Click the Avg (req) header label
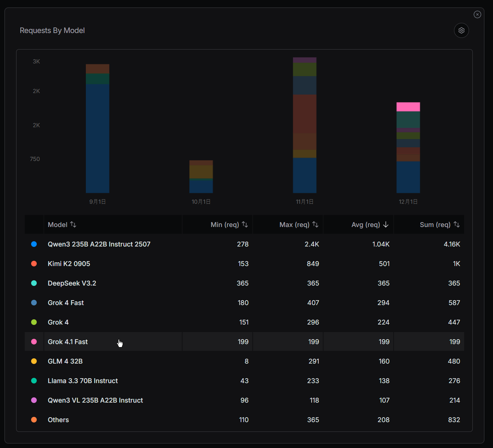 (366, 224)
